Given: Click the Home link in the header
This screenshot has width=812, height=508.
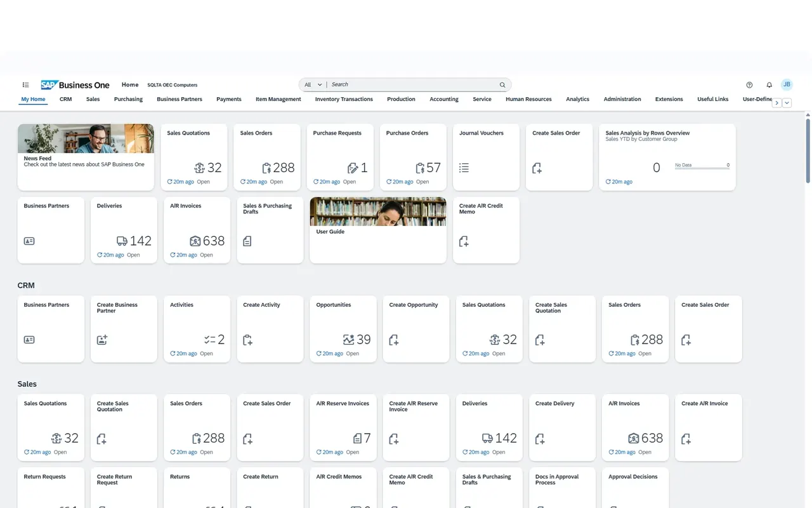Looking at the screenshot, I should click(x=130, y=84).
